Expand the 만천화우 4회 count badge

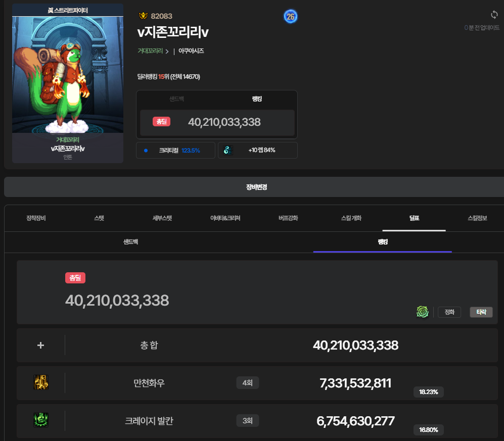(x=247, y=383)
